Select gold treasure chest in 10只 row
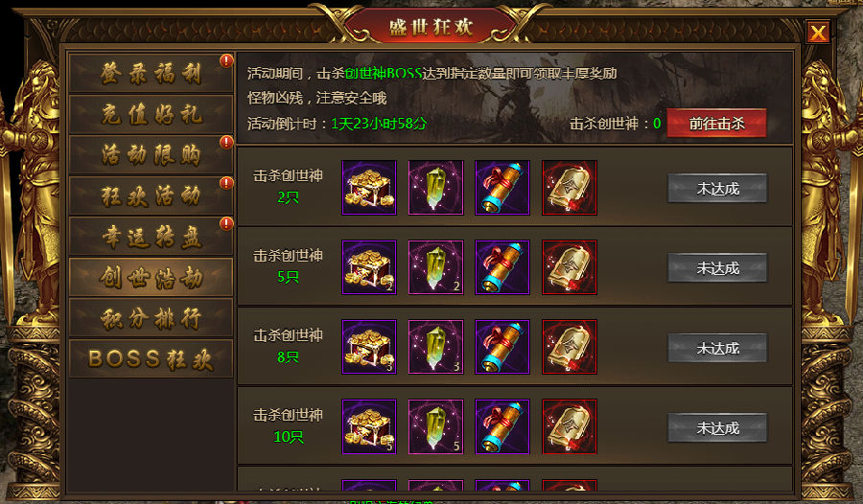Viewport: 863px width, 504px height. pyautogui.click(x=369, y=427)
